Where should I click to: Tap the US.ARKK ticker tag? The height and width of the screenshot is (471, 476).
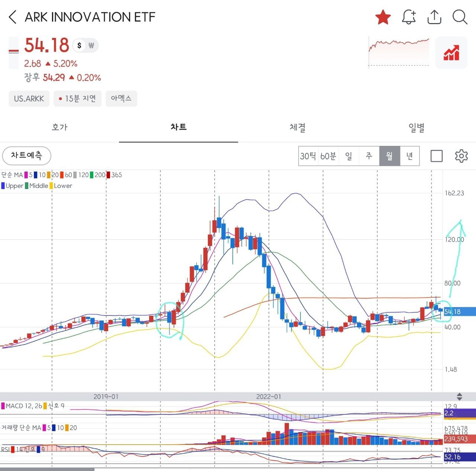pyautogui.click(x=29, y=99)
